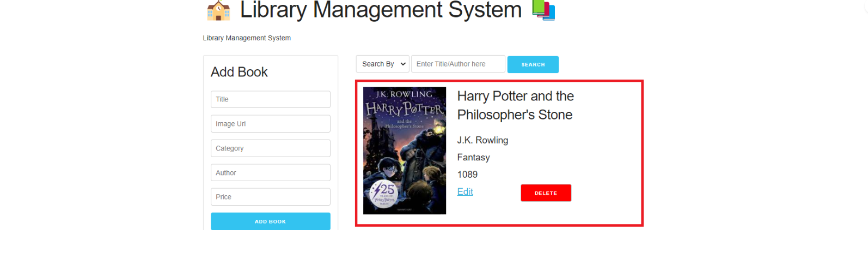Submit with the ADD BOOK button
Screen dimensions: 868x258
pyautogui.click(x=270, y=221)
